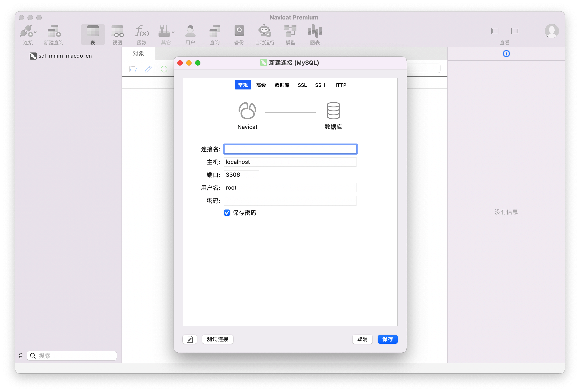580x392 pixels.
Task: Toggle the left sidebar view icon
Action: pos(495,31)
